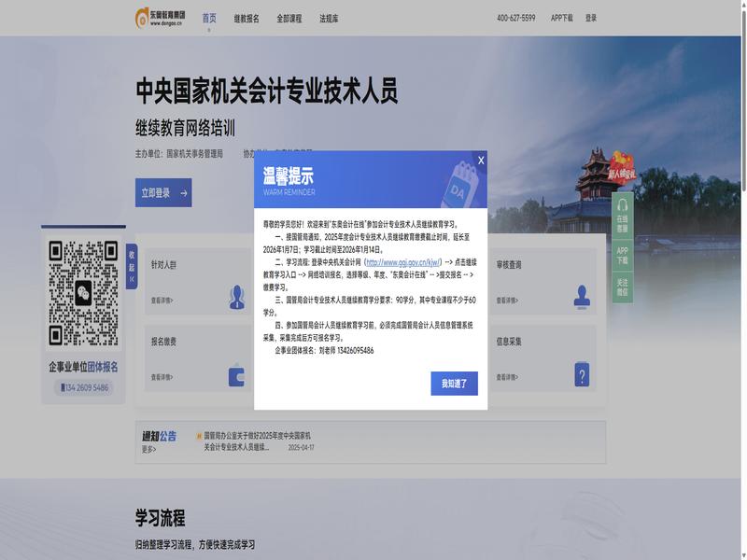Image resolution: width=747 pixels, height=560 pixels.
Task: Open the 继教报名 menu item
Action: tap(247, 18)
